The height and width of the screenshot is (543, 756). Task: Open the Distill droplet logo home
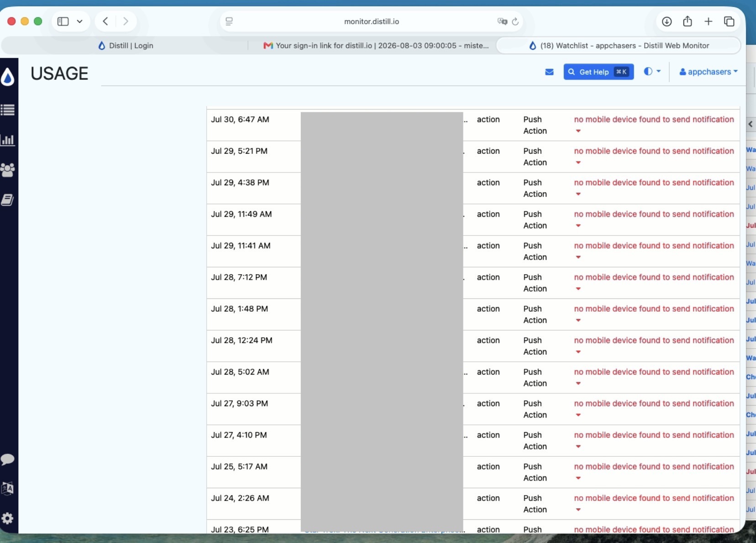point(8,76)
